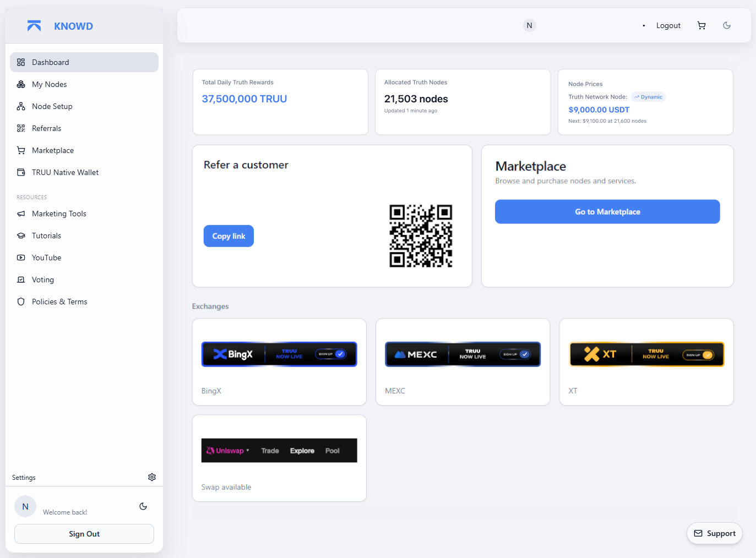
Task: Open the Dashboard menu item
Action: tap(84, 62)
